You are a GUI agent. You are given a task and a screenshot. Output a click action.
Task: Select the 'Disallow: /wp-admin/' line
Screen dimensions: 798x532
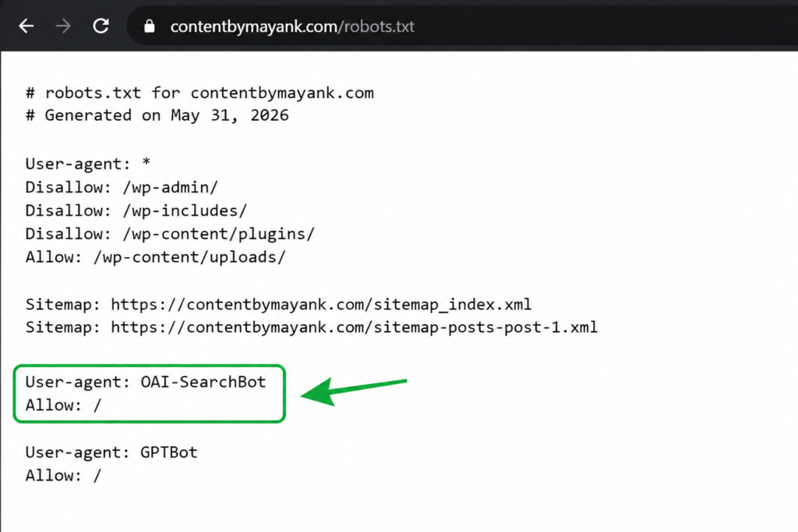pyautogui.click(x=122, y=187)
